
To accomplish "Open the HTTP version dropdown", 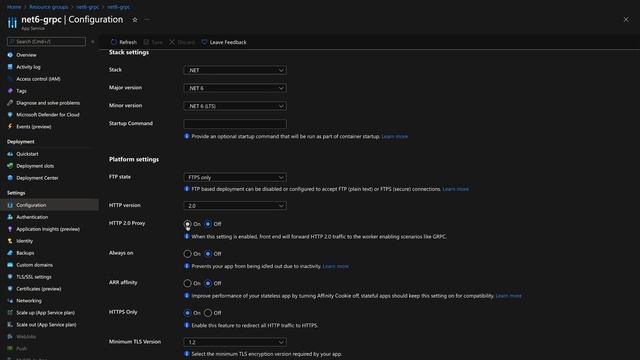I will pos(235,206).
